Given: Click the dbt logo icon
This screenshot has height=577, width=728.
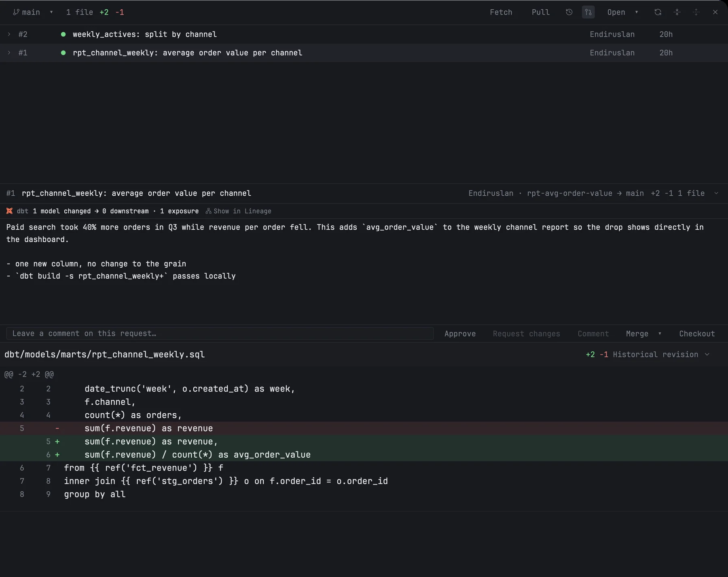Looking at the screenshot, I should coord(9,211).
